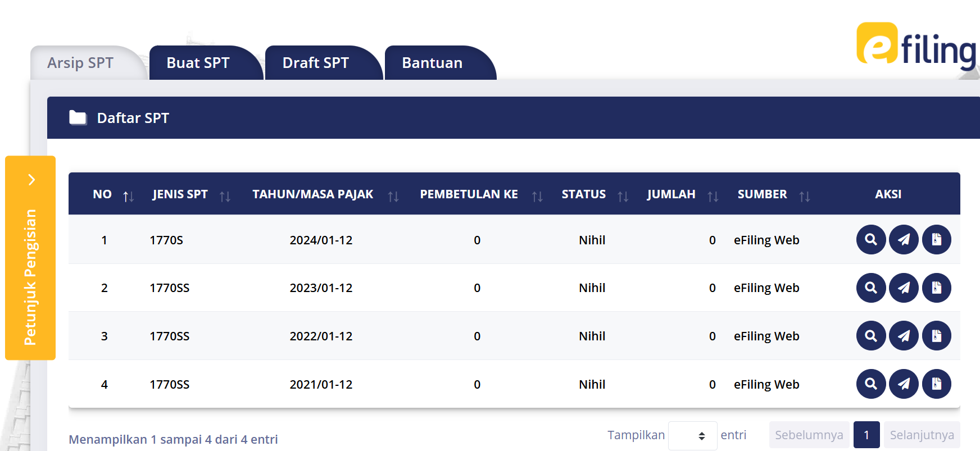Click document icon in row 3
The height and width of the screenshot is (451, 980).
click(936, 336)
